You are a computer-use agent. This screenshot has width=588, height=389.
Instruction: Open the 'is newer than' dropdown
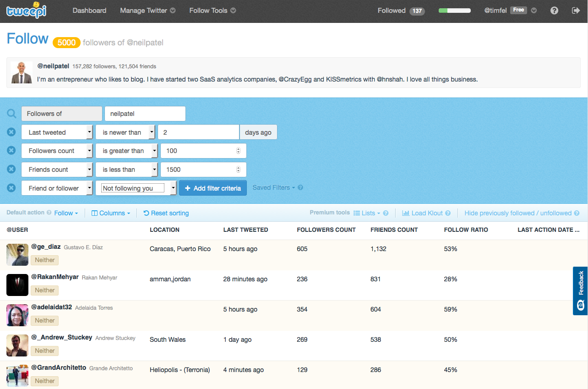[125, 132]
